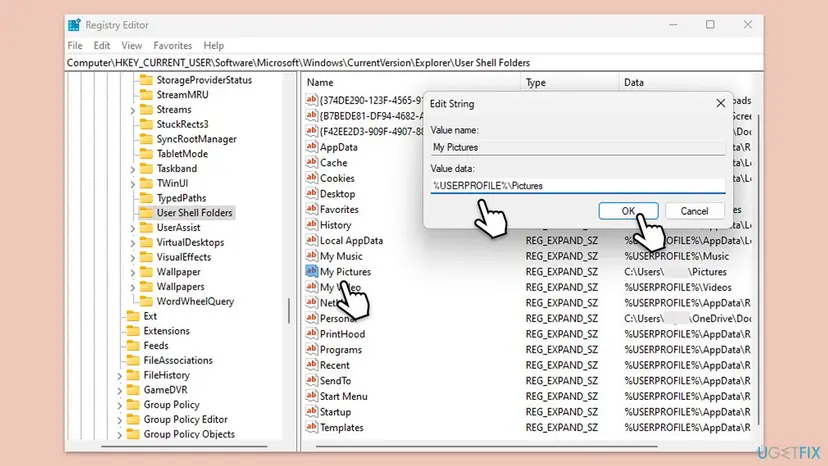This screenshot has width=828, height=466.
Task: Select the User Shell Folders folder icon
Action: click(x=146, y=212)
